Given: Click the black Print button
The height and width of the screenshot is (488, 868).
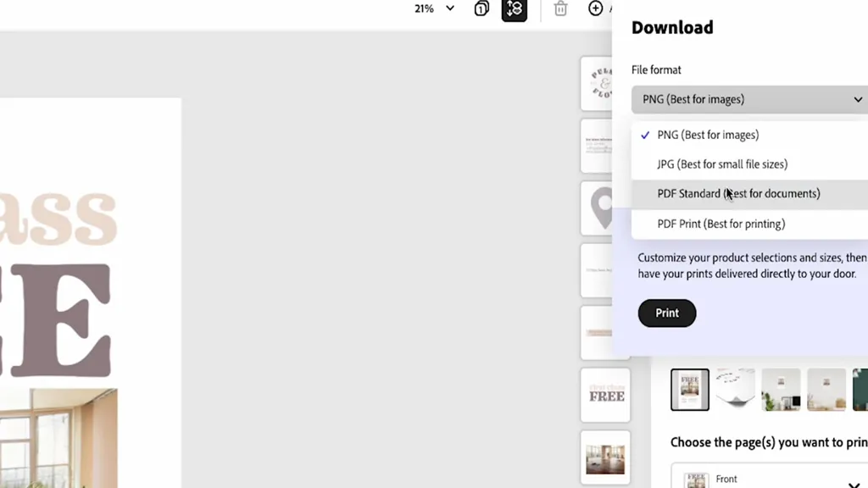Looking at the screenshot, I should point(667,313).
